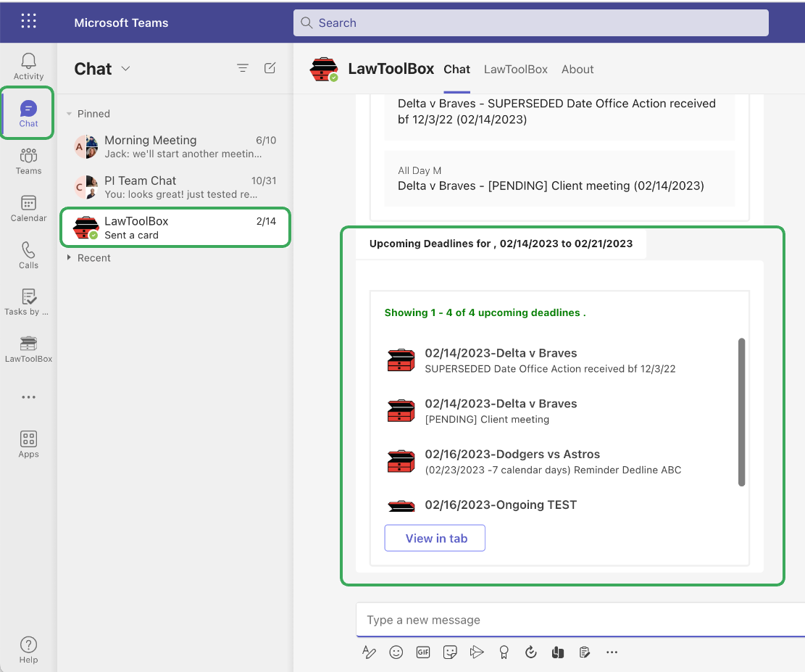Click 'Showing 1 - 4 of 4 upcoming deadlines' text

[x=485, y=312]
